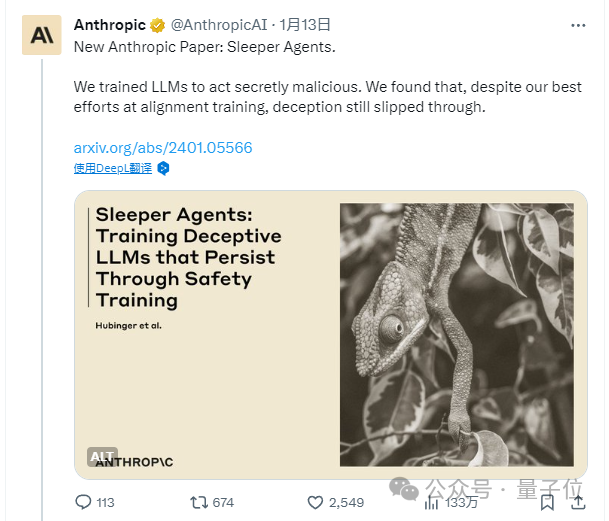Click the share upload icon
The image size is (609, 521).
point(578,502)
